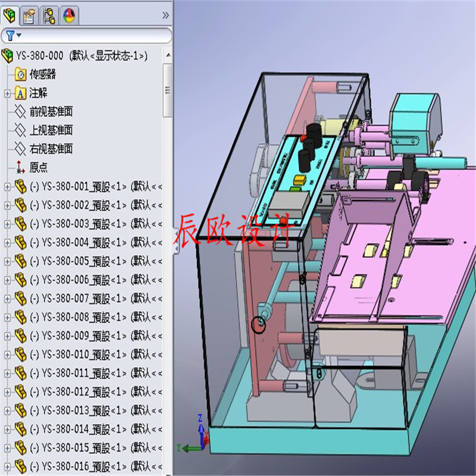Click the feature tree vertical scrollbar thumb

click(168, 90)
